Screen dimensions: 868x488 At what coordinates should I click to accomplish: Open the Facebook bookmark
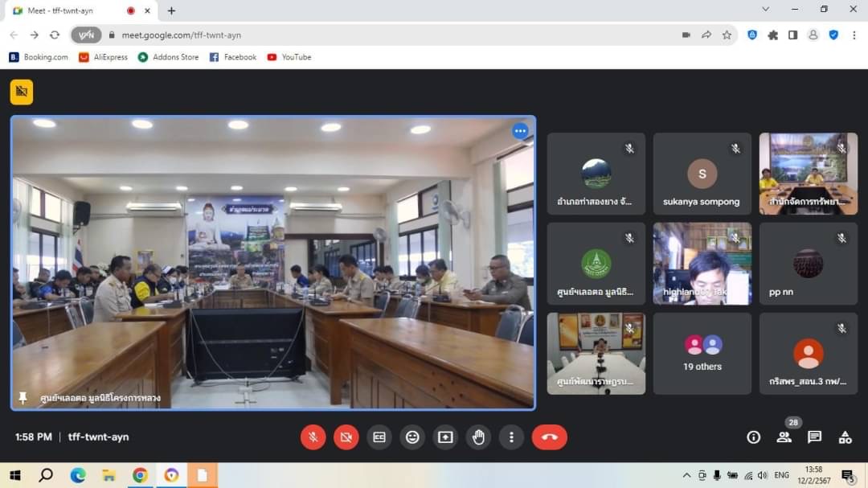click(x=233, y=57)
